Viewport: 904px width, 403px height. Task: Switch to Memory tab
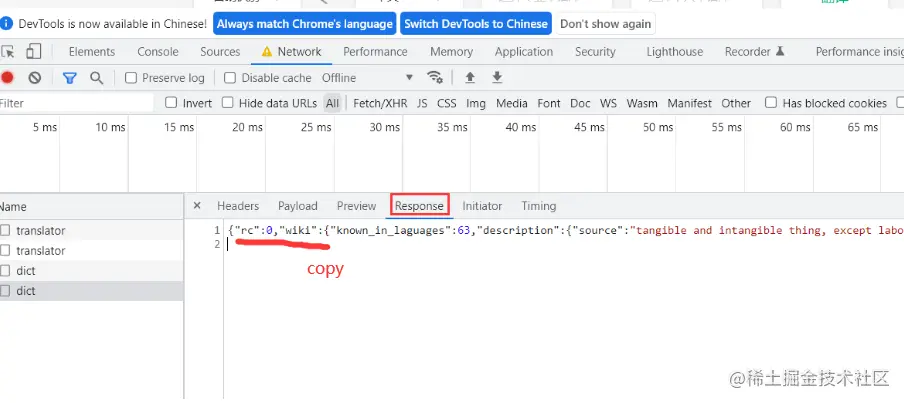click(451, 52)
